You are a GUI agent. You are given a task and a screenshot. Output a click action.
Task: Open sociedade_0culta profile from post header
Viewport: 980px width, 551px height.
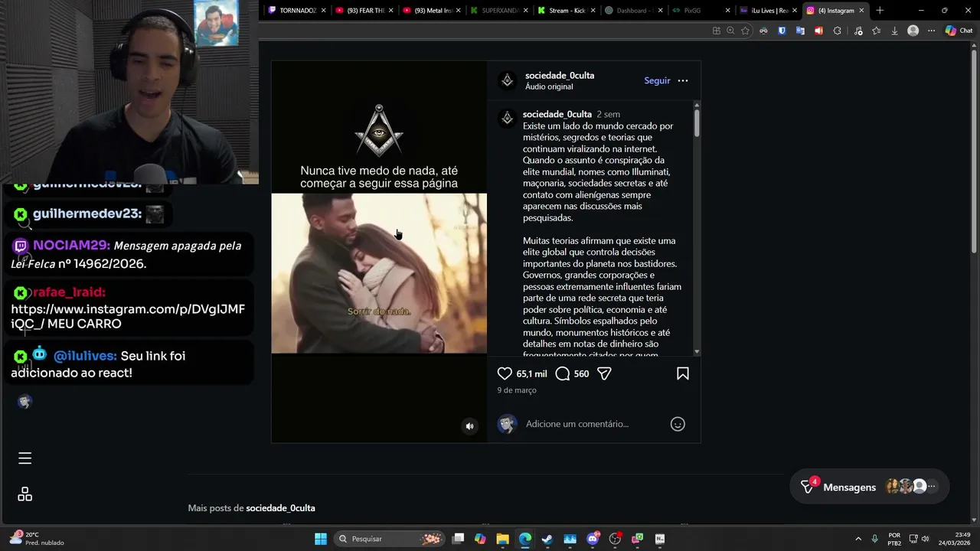pos(560,75)
